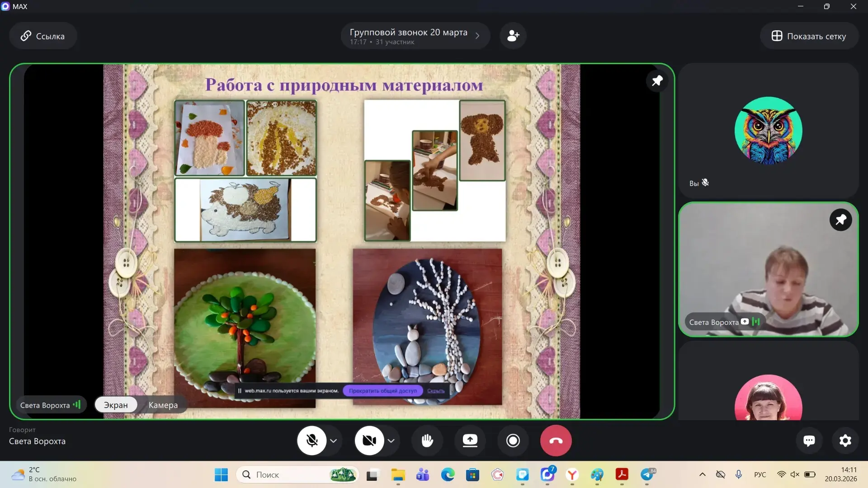The width and height of the screenshot is (868, 488).
Task: Switch to the Экран tab
Action: pos(116,405)
